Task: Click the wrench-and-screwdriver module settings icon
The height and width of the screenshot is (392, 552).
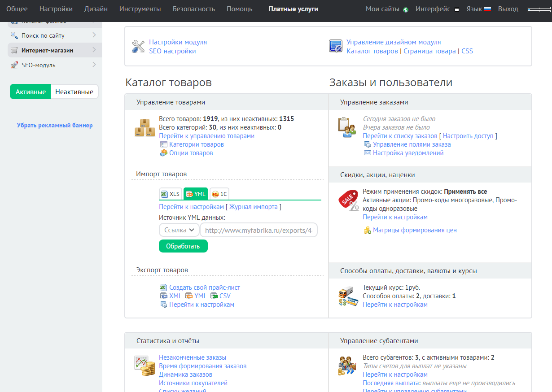Action: (x=138, y=47)
